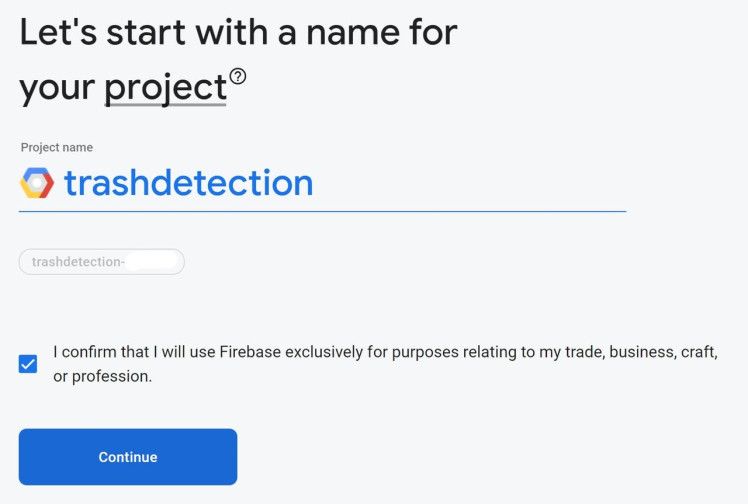Click the "Project name" field label
The height and width of the screenshot is (504, 748).
coord(57,147)
